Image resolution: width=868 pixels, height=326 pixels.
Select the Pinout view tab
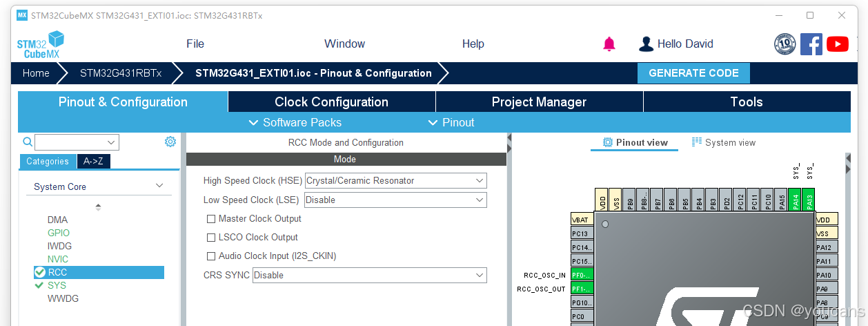(x=635, y=142)
